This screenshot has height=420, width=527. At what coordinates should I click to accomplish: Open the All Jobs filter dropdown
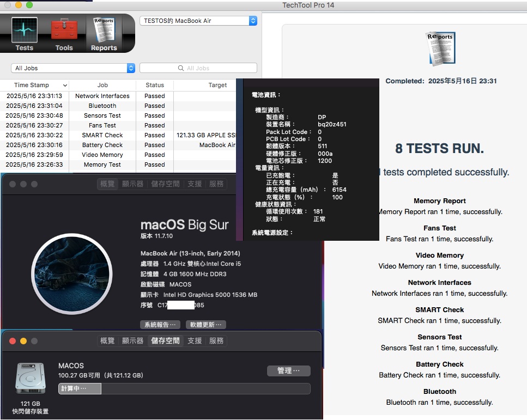click(x=73, y=68)
